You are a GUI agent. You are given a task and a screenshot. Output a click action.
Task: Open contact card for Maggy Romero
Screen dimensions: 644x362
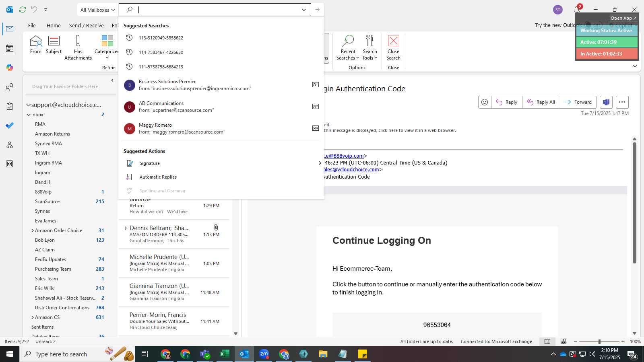click(316, 128)
